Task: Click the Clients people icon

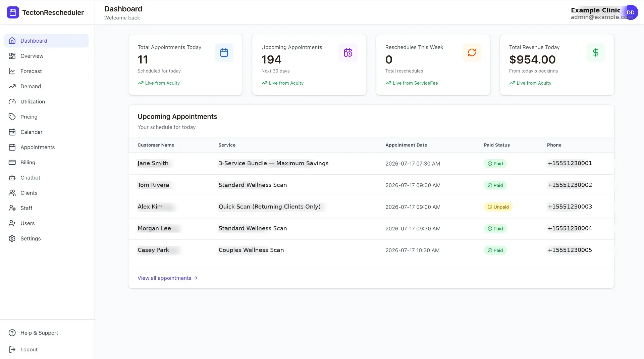Action: 12,193
